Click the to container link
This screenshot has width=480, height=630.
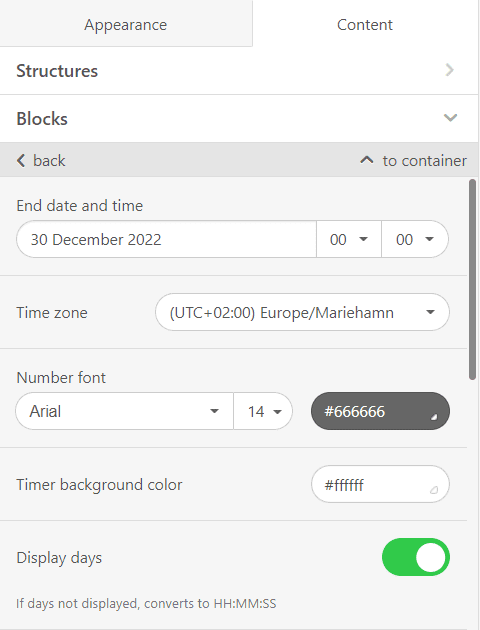point(413,161)
